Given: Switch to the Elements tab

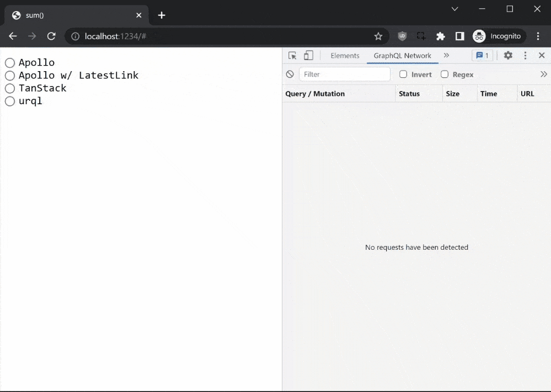Looking at the screenshot, I should pos(345,56).
